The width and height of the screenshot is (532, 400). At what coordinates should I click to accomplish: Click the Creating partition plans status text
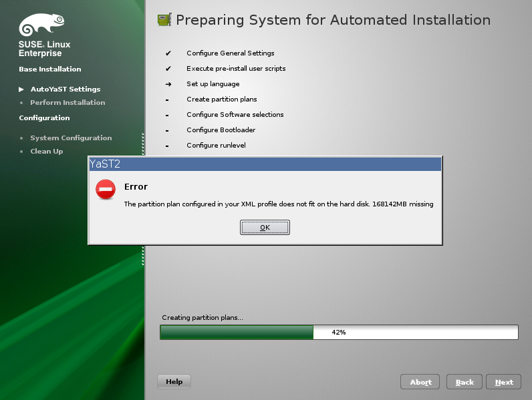point(203,318)
